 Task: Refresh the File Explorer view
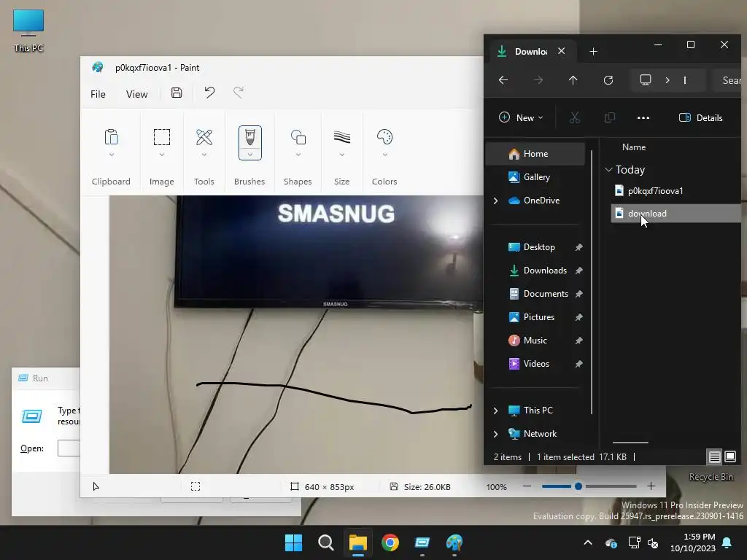608,80
